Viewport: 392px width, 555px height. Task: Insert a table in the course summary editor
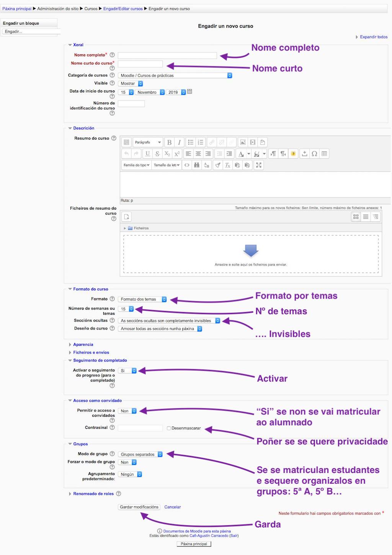point(324,154)
